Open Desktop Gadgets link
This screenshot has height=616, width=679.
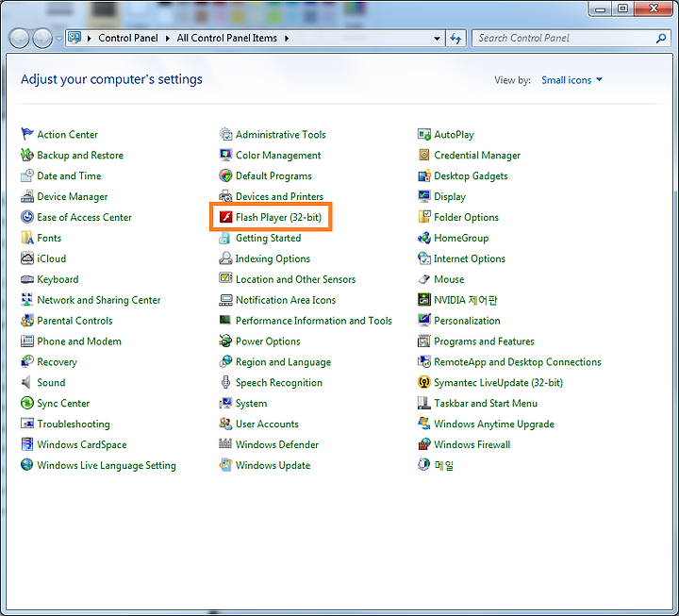pos(471,175)
